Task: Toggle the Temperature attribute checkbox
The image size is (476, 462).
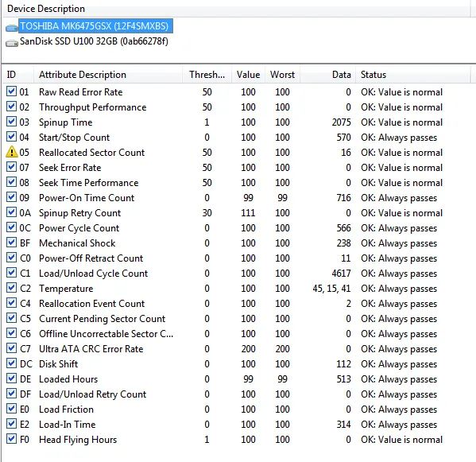Action: point(12,288)
